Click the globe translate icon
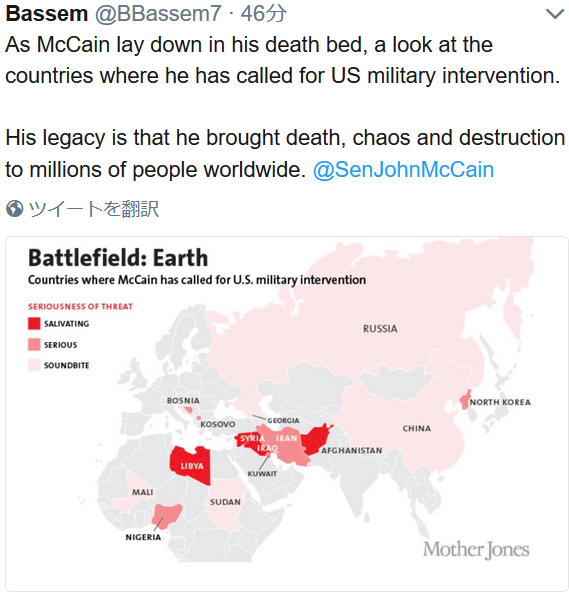This screenshot has width=569, height=594. click(15, 209)
